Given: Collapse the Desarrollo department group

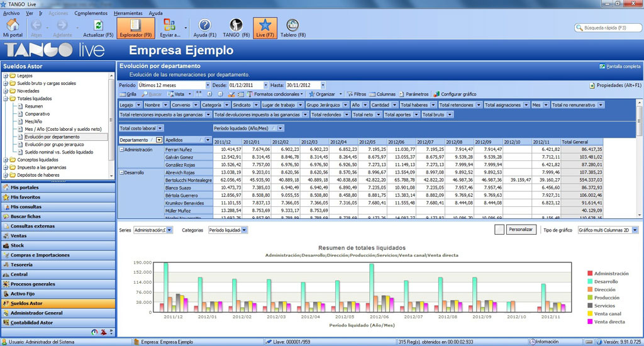Looking at the screenshot, I should click(x=121, y=172).
